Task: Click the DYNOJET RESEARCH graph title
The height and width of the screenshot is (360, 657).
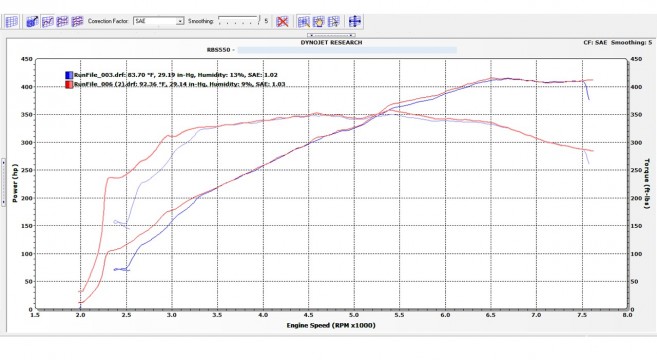Action: coord(331,43)
